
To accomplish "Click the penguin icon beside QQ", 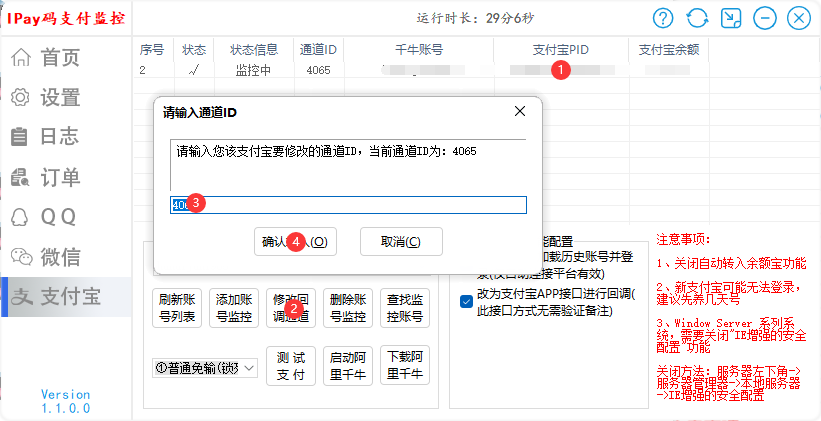I will click(20, 217).
